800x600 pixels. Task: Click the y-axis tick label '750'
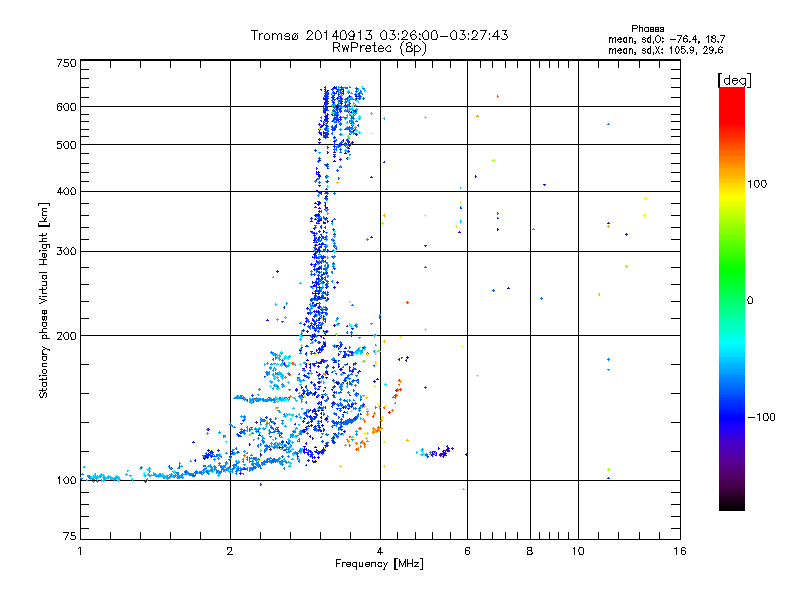tap(66, 63)
